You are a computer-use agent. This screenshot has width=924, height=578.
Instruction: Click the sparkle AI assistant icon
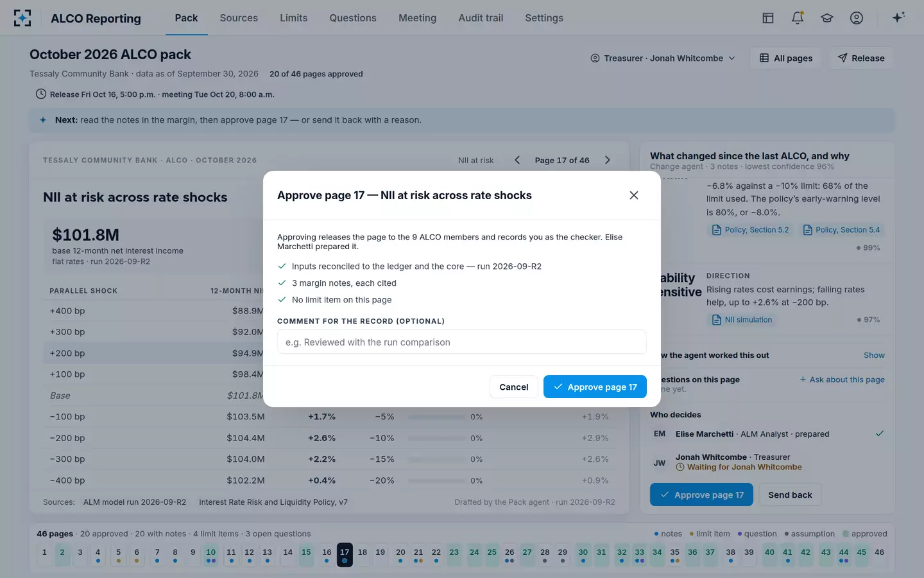(898, 17)
